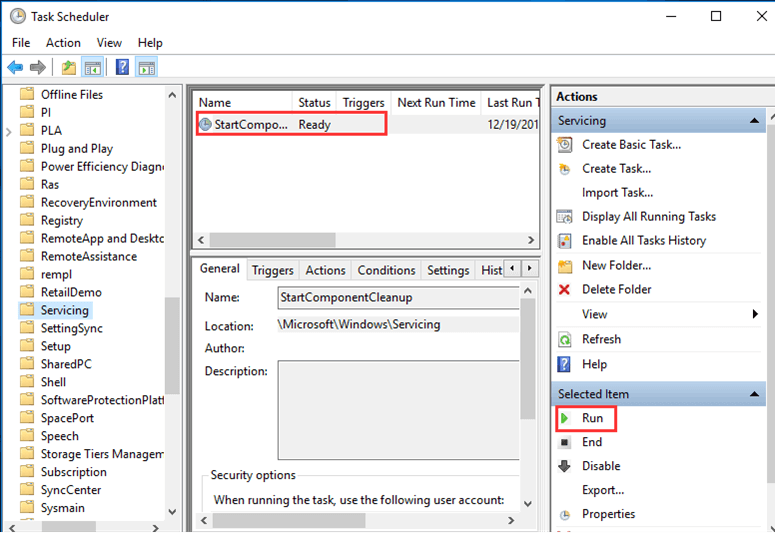The width and height of the screenshot is (775, 533).
Task: Click the details pane vertical scrollbar thumb
Action: pos(528,358)
